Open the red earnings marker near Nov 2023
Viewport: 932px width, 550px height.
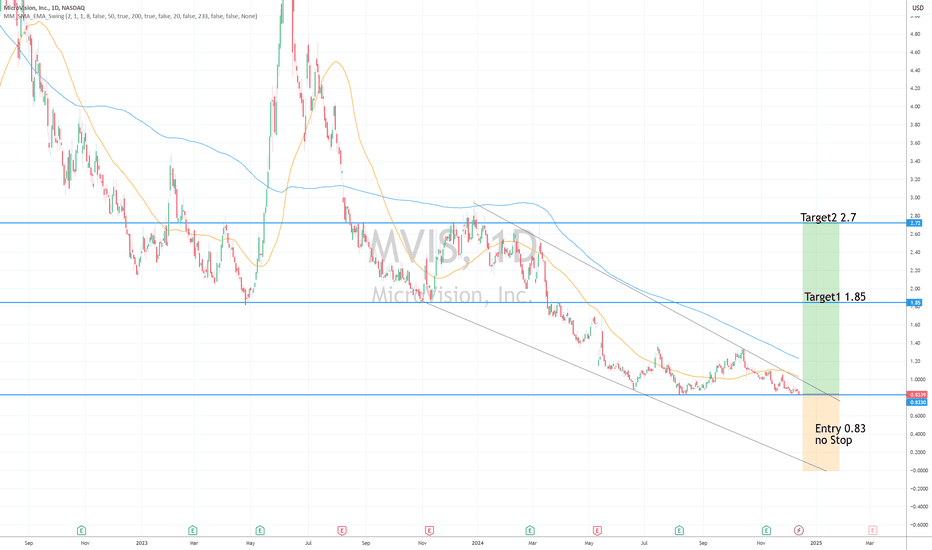tap(429, 530)
